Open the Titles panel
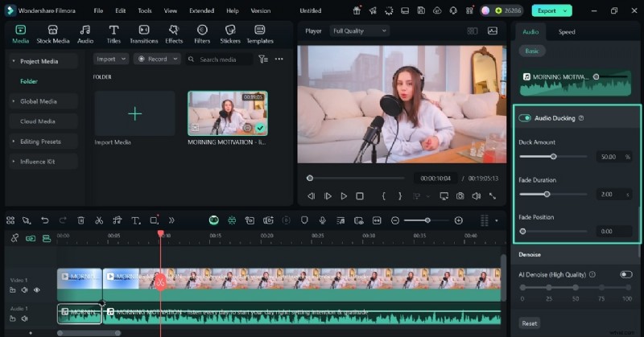The image size is (644, 337). tap(114, 34)
